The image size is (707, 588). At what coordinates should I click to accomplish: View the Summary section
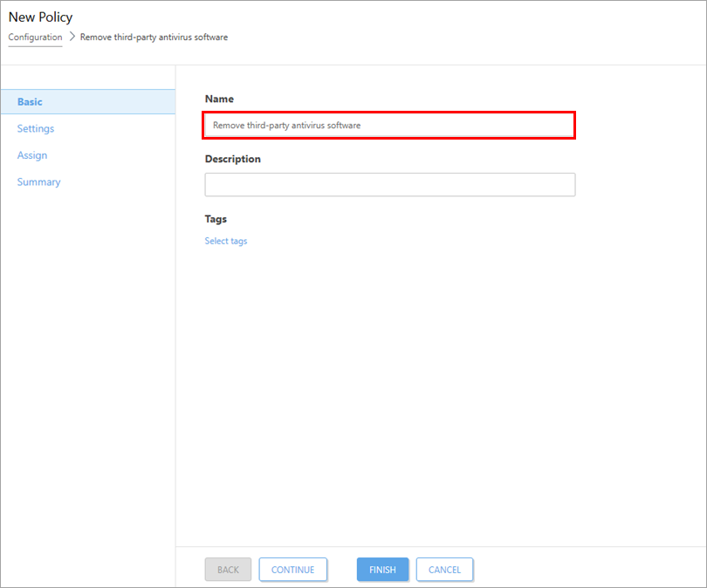pyautogui.click(x=38, y=182)
